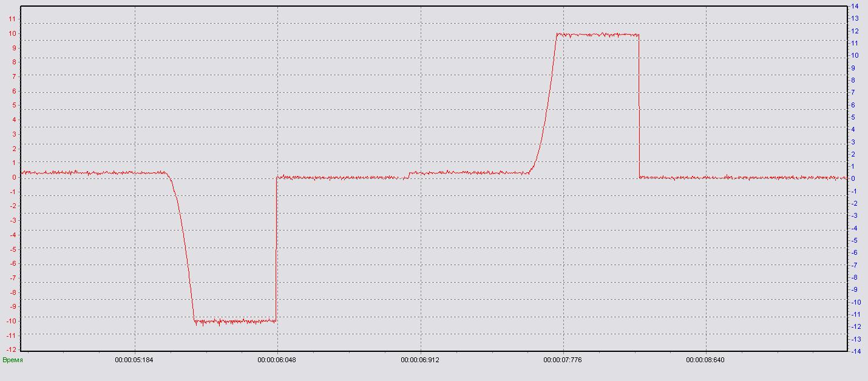Click blue right-axis value 8

853,80
